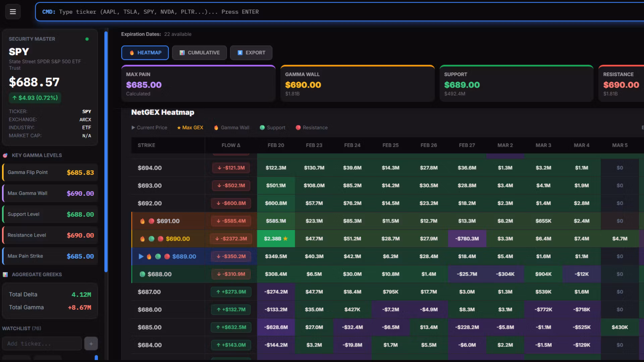Click the star on the $2.38B cell
644x362 pixels.
(285, 239)
